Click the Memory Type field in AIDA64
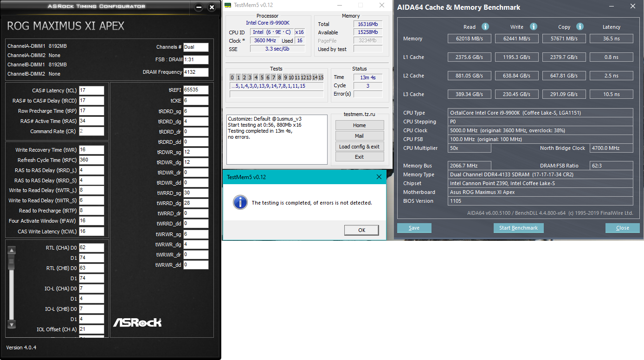 (541, 174)
